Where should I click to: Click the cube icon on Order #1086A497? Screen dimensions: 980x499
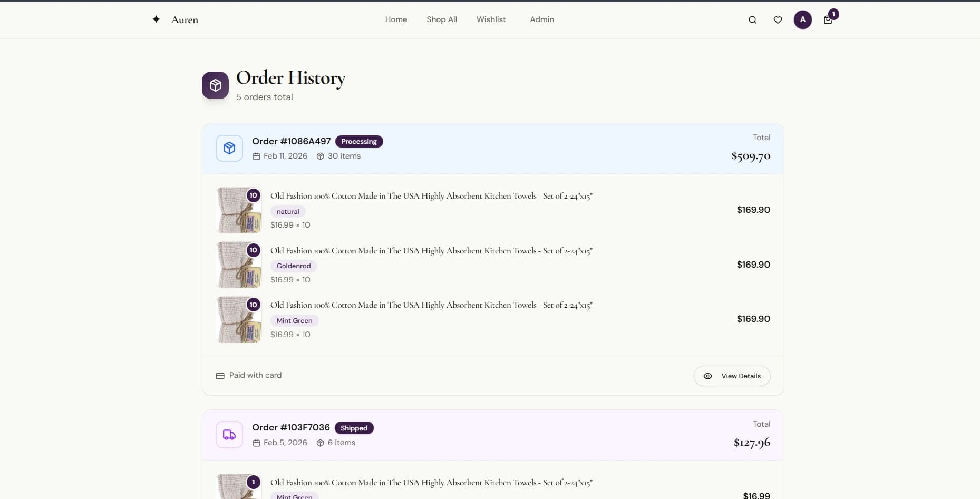[x=229, y=148]
